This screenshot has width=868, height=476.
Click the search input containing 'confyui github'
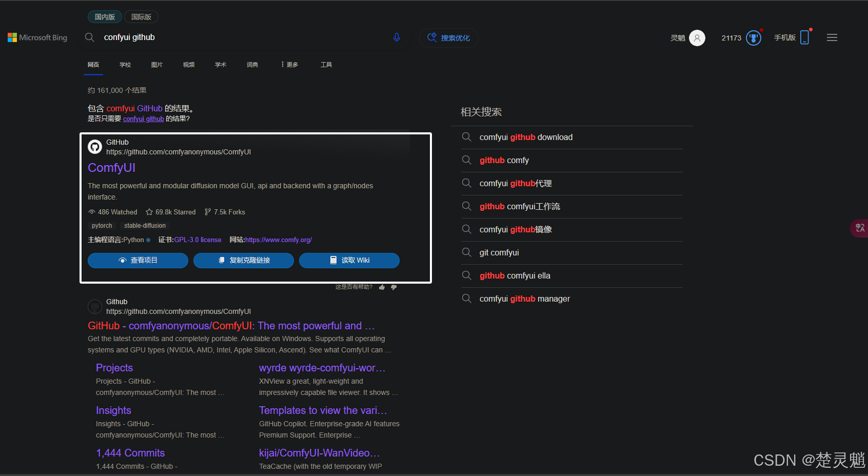pyautogui.click(x=244, y=37)
